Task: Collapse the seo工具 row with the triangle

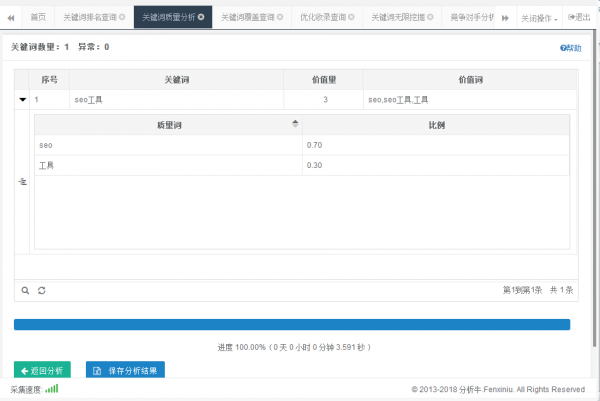Action: tap(23, 99)
